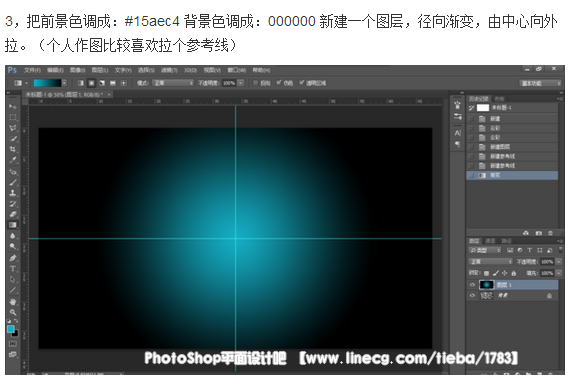Toggle Quick Mask mode icon
The width and height of the screenshot is (568, 375).
13,343
